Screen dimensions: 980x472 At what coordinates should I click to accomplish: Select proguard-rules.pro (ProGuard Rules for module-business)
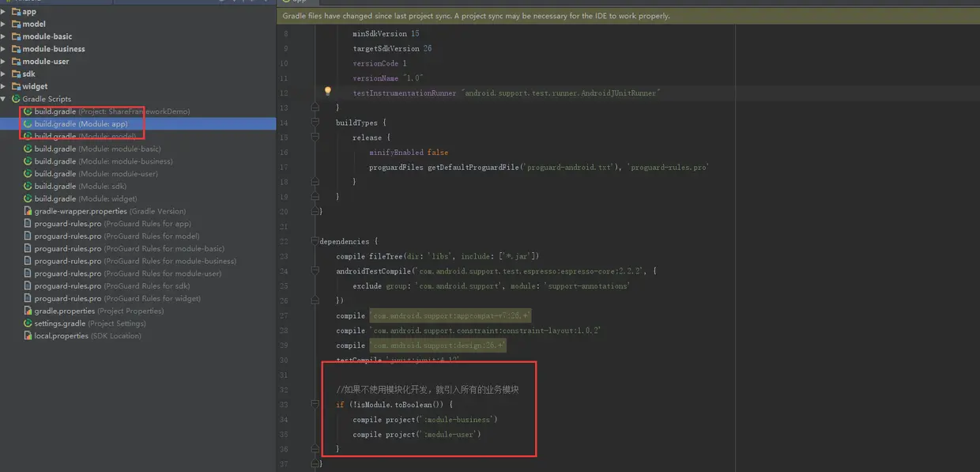[x=135, y=261]
